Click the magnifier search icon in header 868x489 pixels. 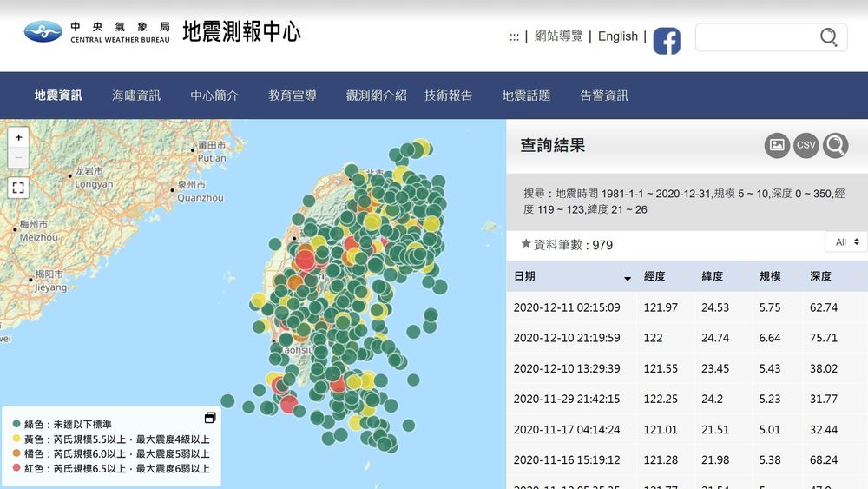828,37
